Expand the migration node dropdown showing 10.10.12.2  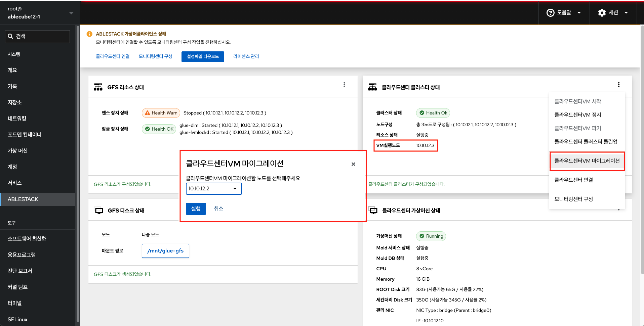213,189
